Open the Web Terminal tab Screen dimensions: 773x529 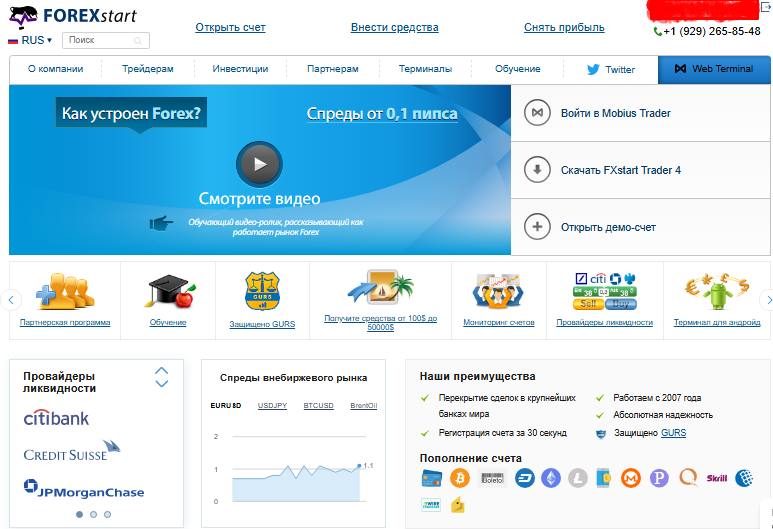[714, 69]
